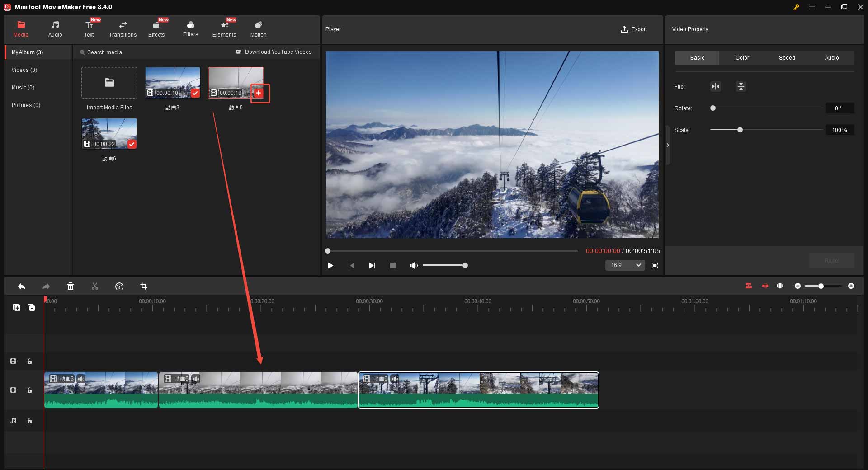
Task: Toggle lock on the music track
Action: (29, 421)
